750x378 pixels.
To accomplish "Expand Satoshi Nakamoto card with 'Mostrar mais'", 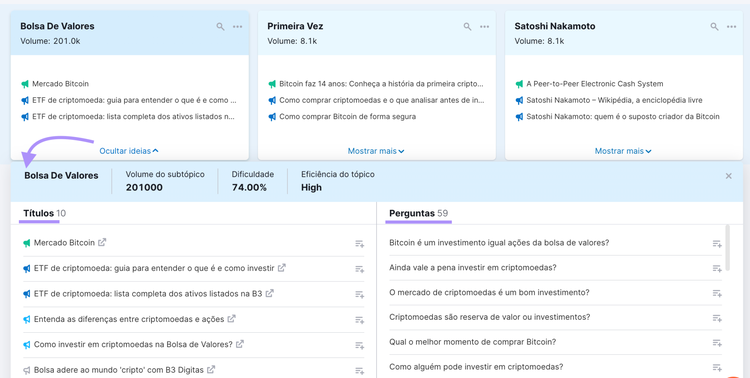I will click(623, 151).
